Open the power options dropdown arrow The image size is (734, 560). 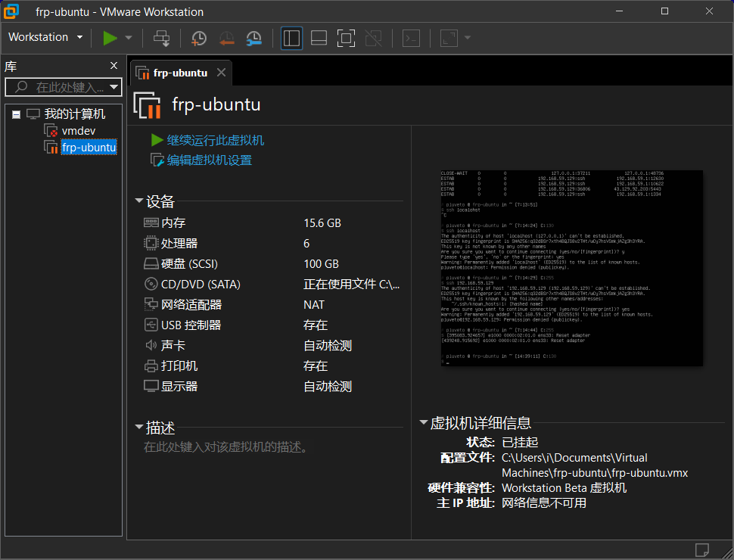(129, 38)
